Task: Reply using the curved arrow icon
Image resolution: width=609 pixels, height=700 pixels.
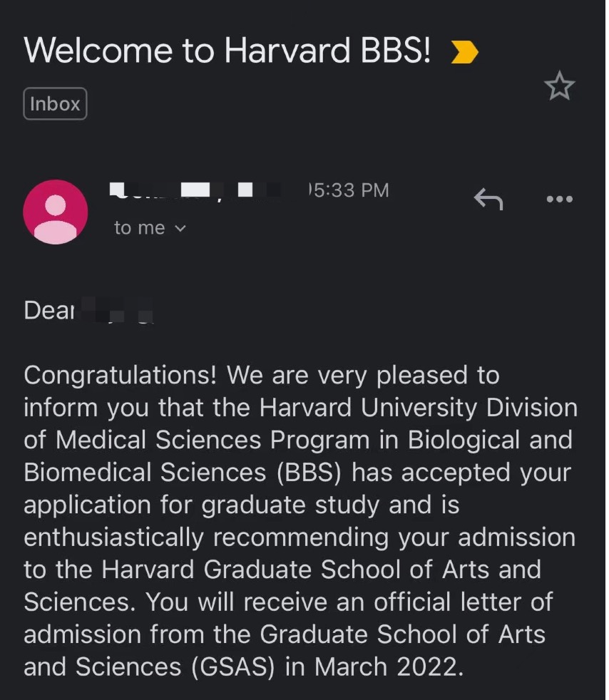Action: 488,199
